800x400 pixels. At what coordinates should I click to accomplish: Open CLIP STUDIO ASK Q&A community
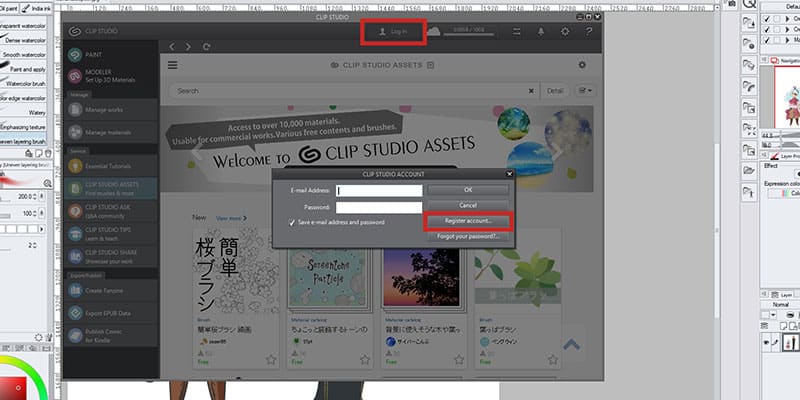tap(111, 211)
